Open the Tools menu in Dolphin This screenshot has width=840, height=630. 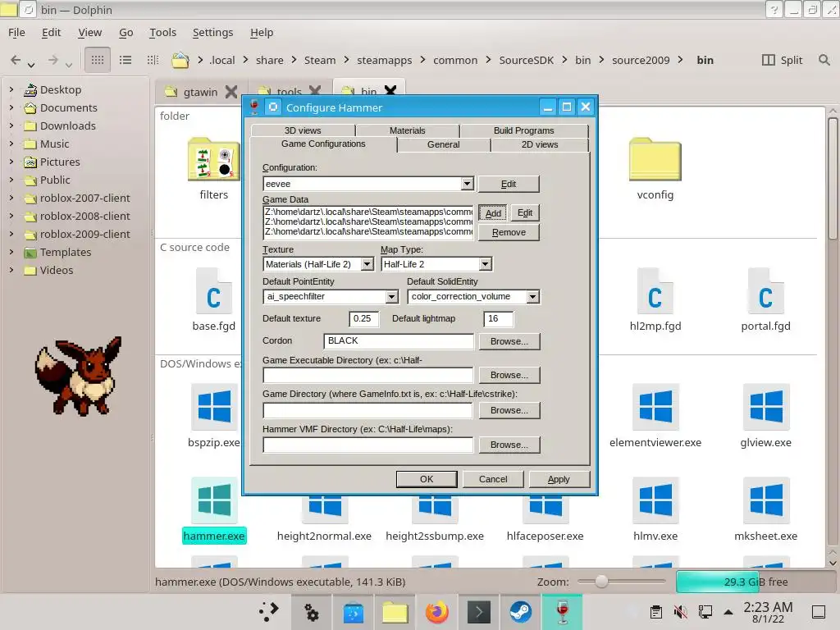[163, 32]
